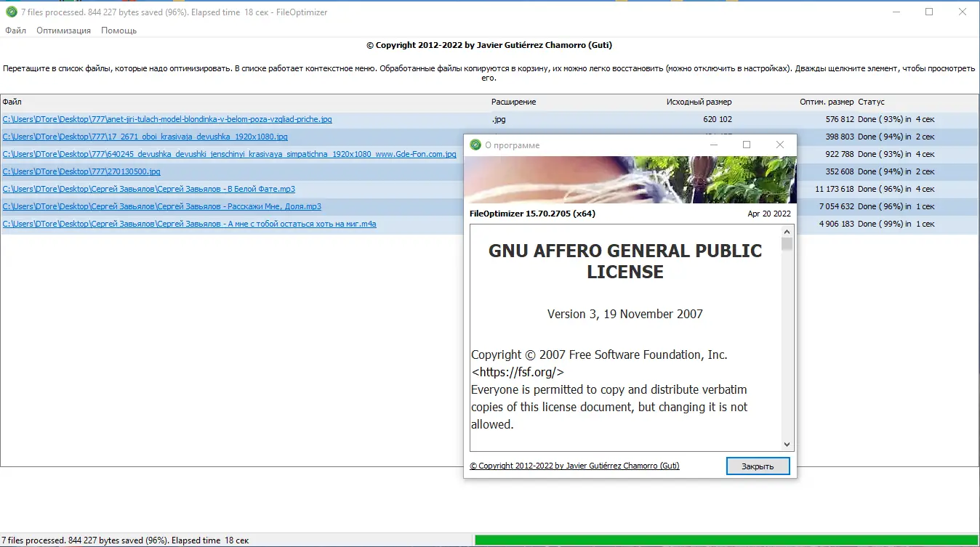Open the copyright link at the dialog's bottom
980x547 pixels.
[574, 466]
